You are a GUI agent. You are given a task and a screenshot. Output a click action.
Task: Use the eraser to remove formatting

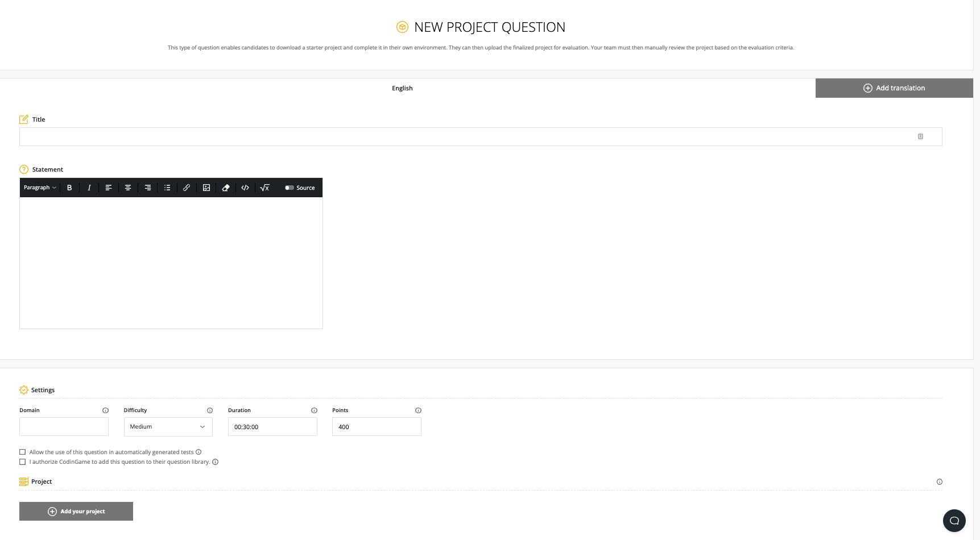(225, 188)
